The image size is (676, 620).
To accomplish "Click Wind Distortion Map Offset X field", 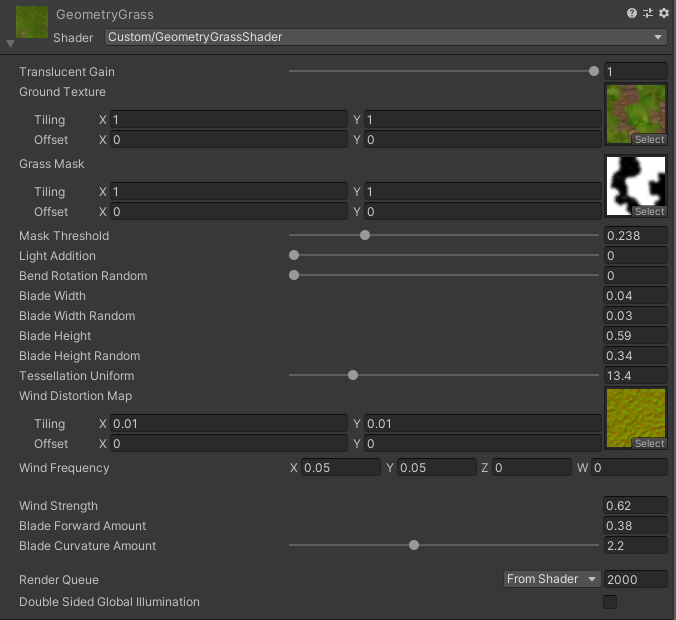I will [x=229, y=444].
